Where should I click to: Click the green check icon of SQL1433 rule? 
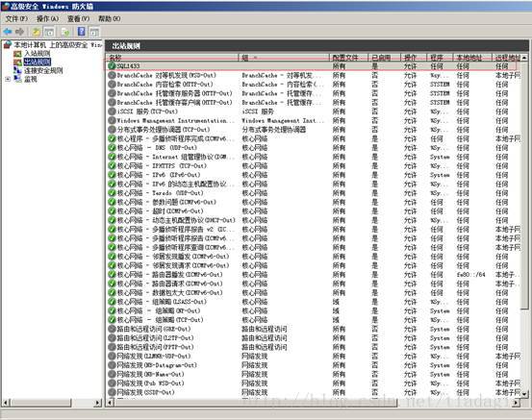tap(112, 65)
